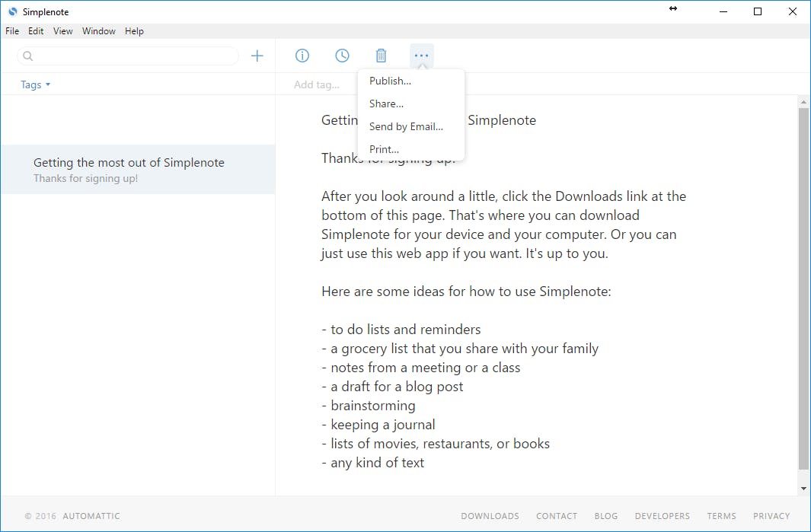Close the Simplenote window
The height and width of the screenshot is (532, 811).
click(x=793, y=11)
